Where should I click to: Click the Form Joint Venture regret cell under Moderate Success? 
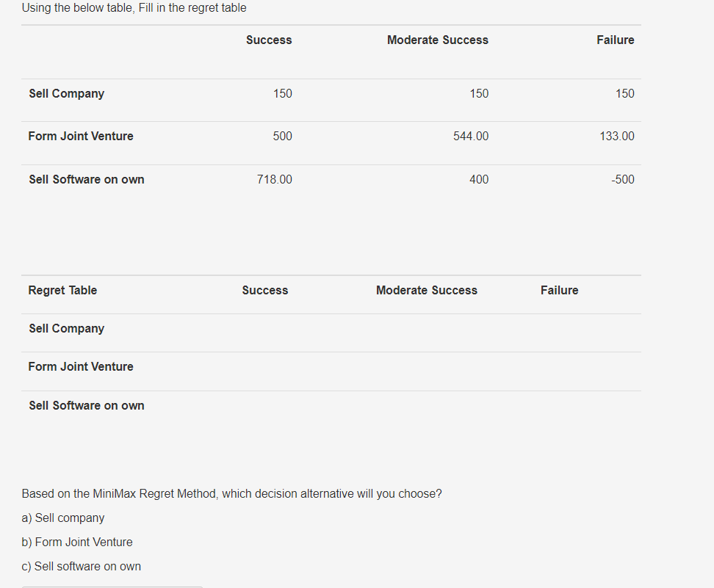coord(426,367)
